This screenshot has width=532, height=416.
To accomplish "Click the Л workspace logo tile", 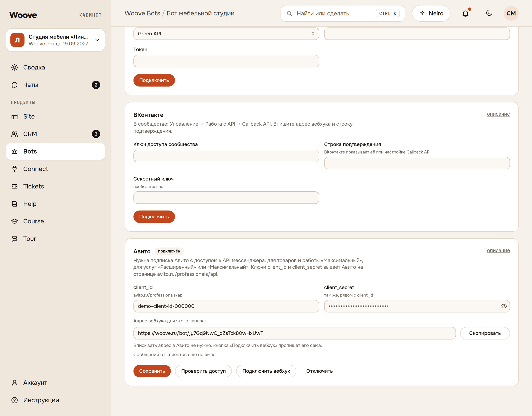I will pos(17,40).
